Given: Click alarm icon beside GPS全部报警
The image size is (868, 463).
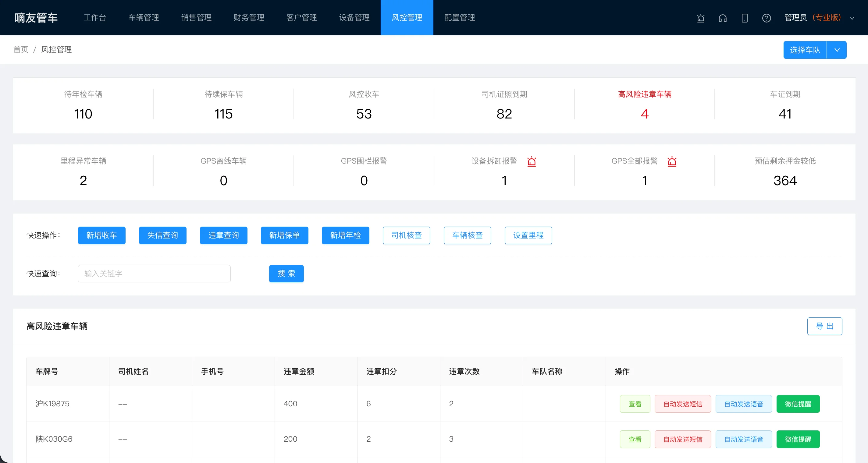Looking at the screenshot, I should click(672, 162).
